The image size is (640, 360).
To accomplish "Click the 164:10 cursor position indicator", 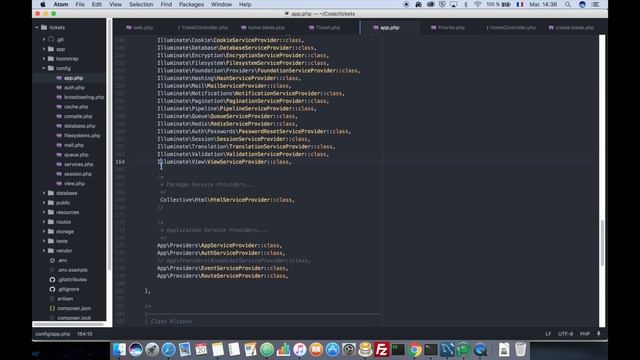I will [x=85, y=334].
